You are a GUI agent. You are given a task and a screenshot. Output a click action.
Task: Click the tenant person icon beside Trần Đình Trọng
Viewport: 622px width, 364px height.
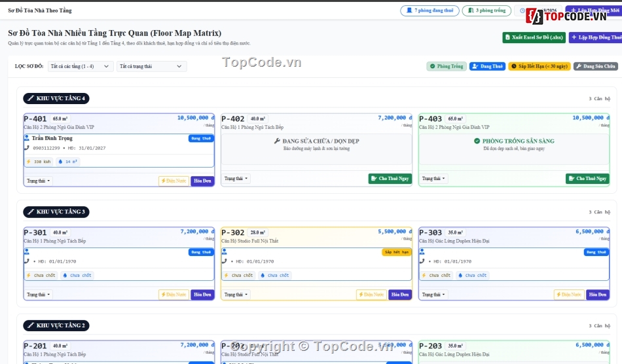point(27,138)
